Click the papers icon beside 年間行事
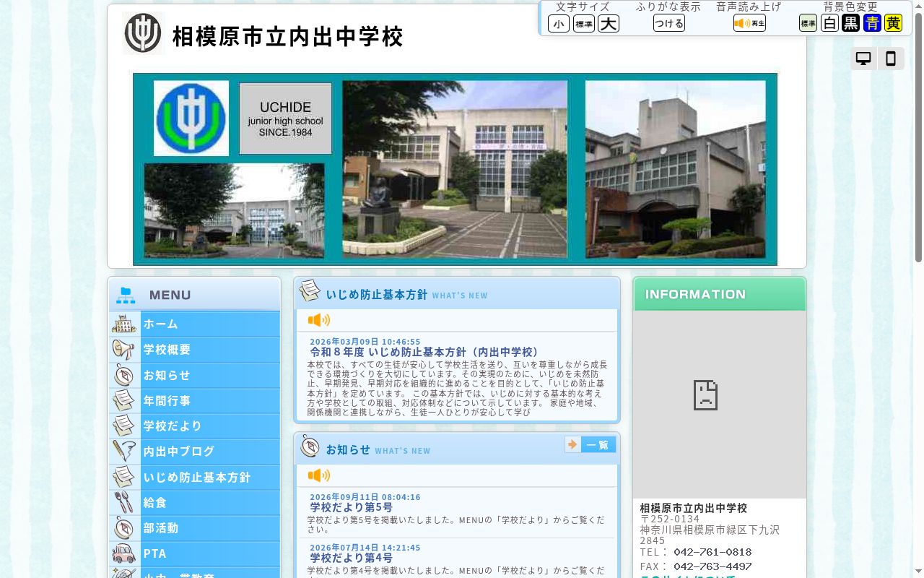 click(x=124, y=400)
